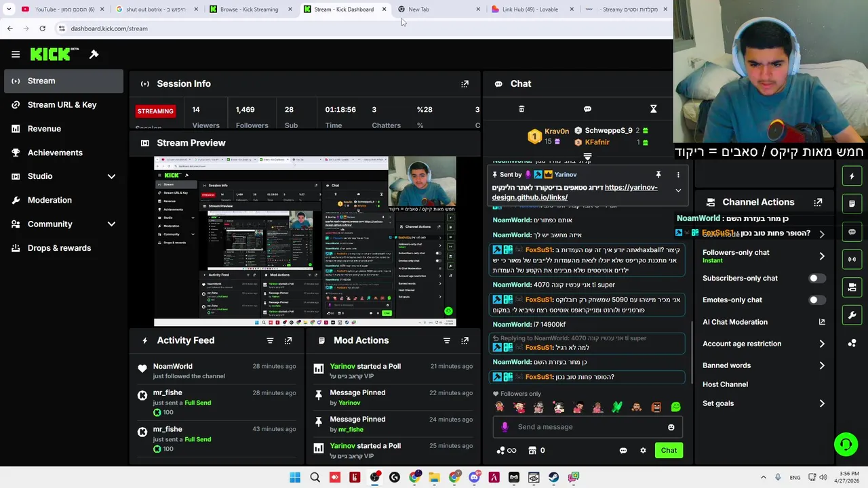The image size is (868, 488).
Task: Click the chat bubble icon left of the settings gear
Action: [x=623, y=451]
